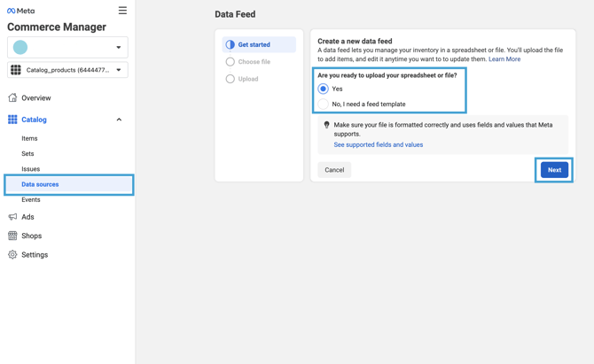Click the Meta logo

tap(20, 11)
